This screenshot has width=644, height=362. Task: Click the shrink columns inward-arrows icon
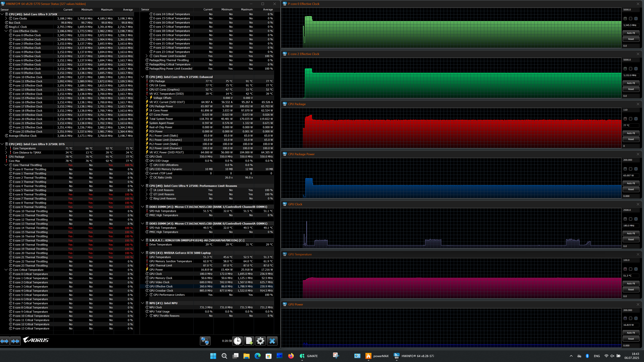[15, 341]
